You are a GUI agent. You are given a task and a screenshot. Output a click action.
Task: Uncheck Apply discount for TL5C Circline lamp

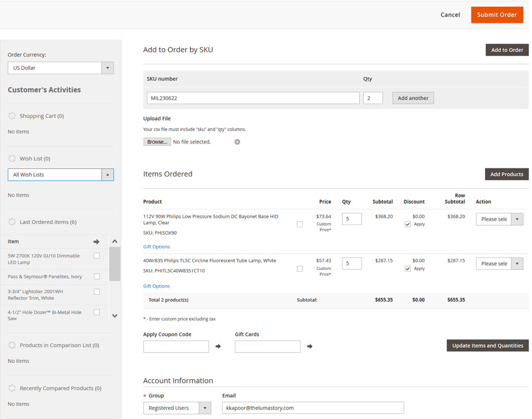[407, 269]
